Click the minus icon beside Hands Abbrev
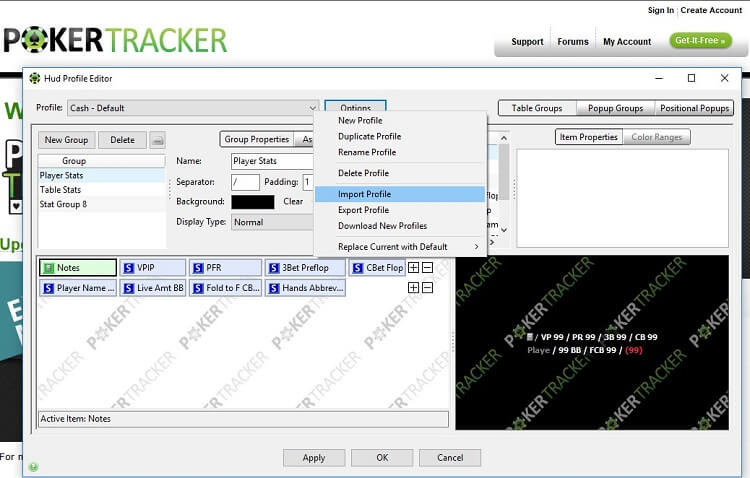The width and height of the screenshot is (750, 478). (x=428, y=287)
